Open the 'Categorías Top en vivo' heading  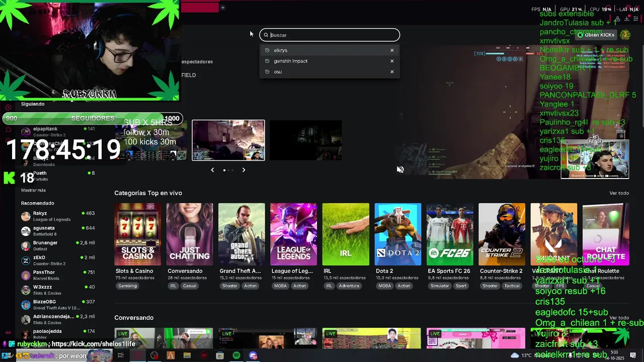(x=148, y=193)
